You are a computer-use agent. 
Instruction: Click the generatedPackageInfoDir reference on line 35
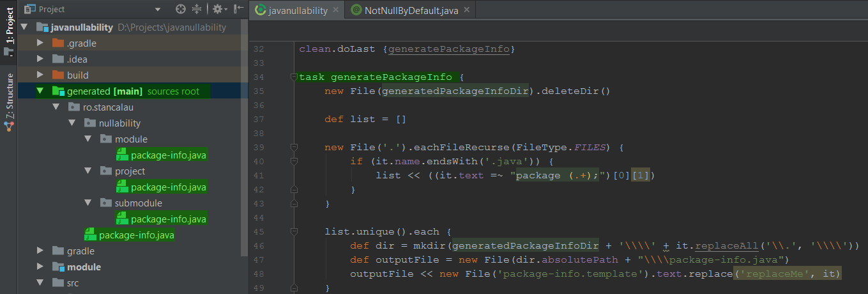pyautogui.click(x=455, y=91)
